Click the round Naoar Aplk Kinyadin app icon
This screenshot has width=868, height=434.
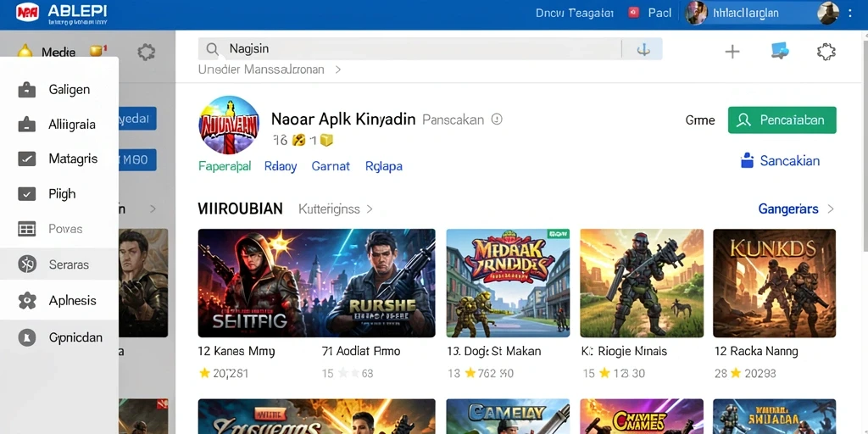(229, 125)
